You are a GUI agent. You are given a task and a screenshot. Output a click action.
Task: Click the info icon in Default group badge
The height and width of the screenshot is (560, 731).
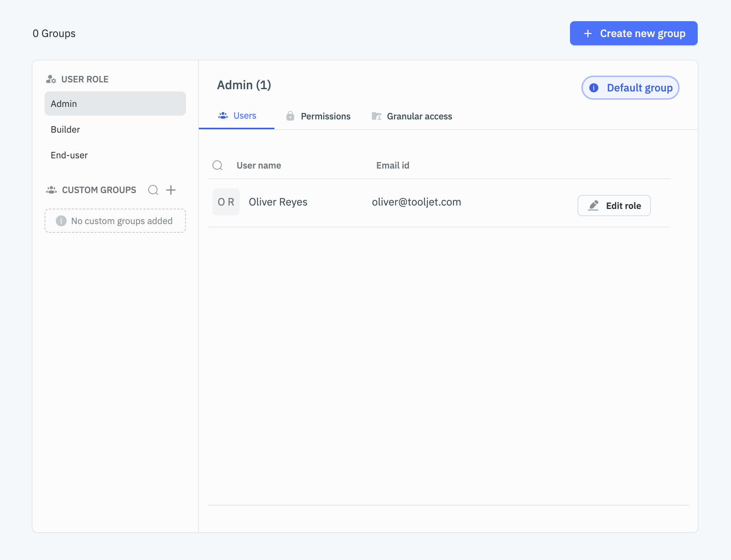(594, 88)
